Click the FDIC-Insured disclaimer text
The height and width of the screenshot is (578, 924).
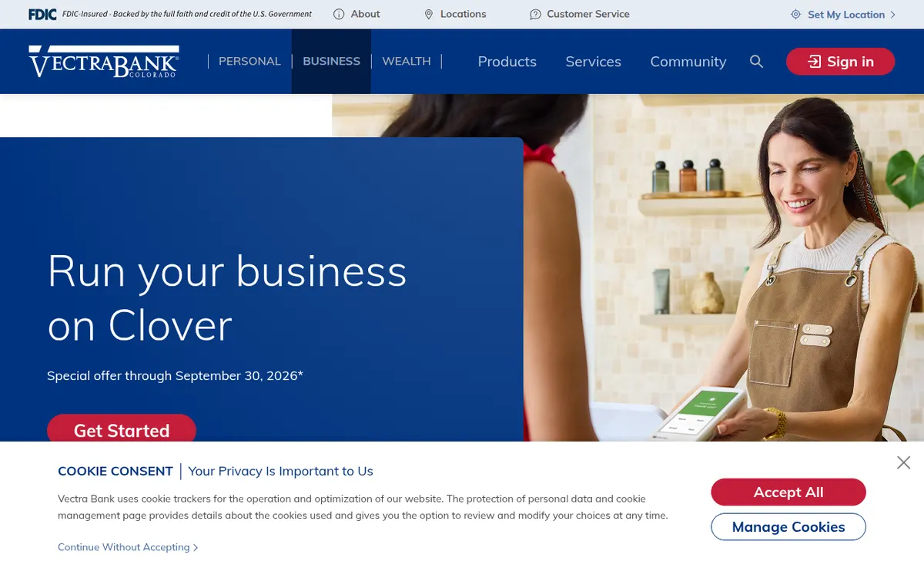point(187,14)
